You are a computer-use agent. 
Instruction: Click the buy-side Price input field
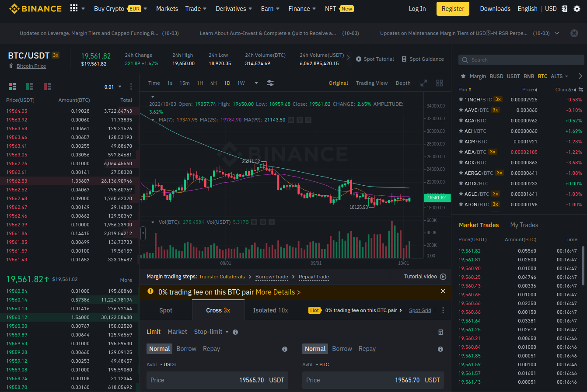pyautogui.click(x=217, y=380)
